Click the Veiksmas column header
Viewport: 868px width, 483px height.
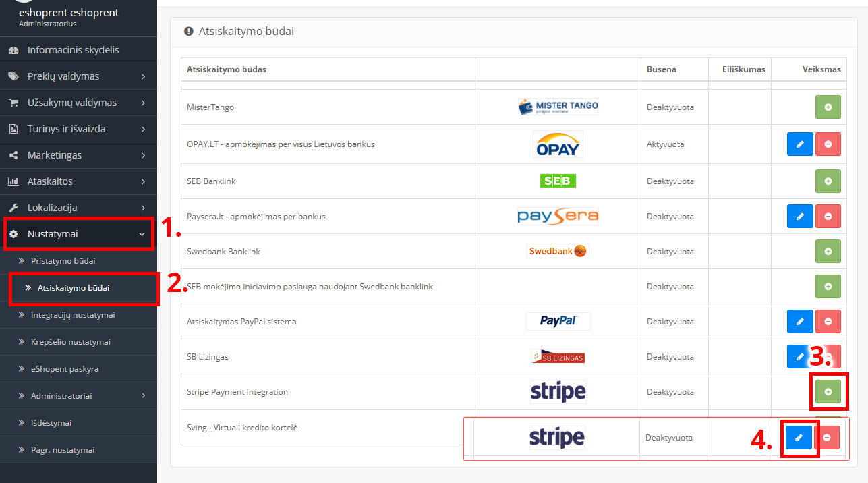pyautogui.click(x=821, y=69)
